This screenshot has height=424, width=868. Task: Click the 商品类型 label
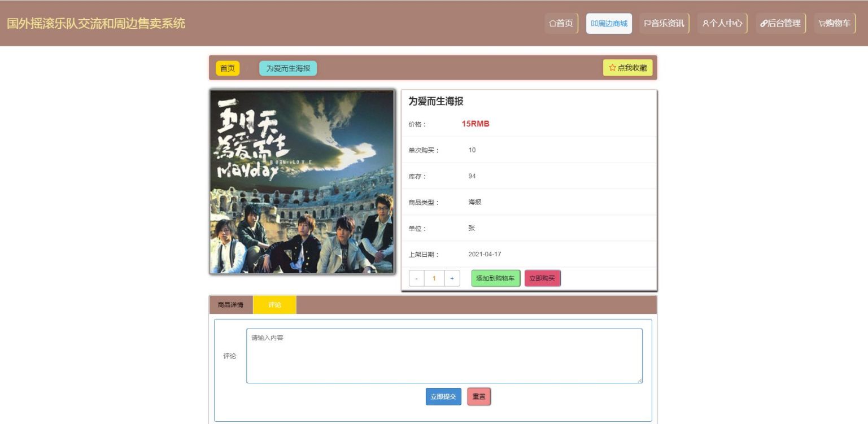coord(424,203)
